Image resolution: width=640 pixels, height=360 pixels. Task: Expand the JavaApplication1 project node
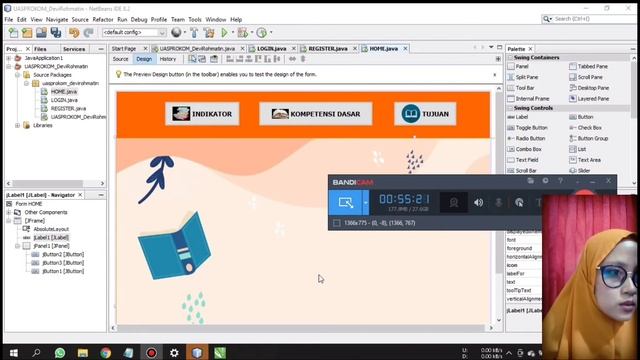[9, 58]
